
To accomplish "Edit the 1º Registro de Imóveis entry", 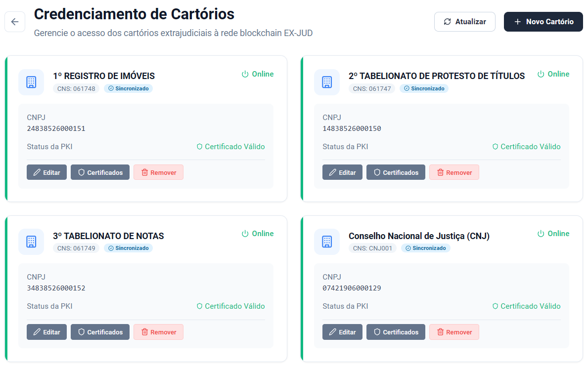I will [x=46, y=172].
